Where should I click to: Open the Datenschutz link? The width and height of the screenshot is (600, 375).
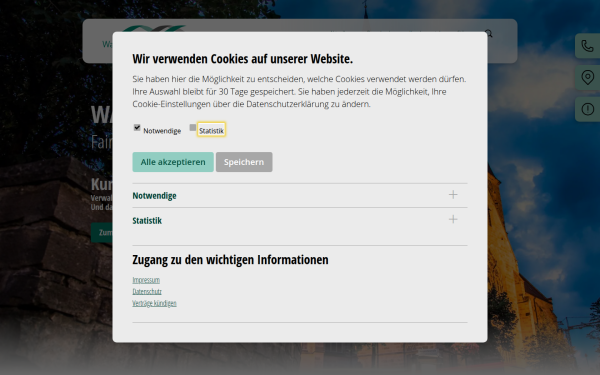[x=147, y=292]
